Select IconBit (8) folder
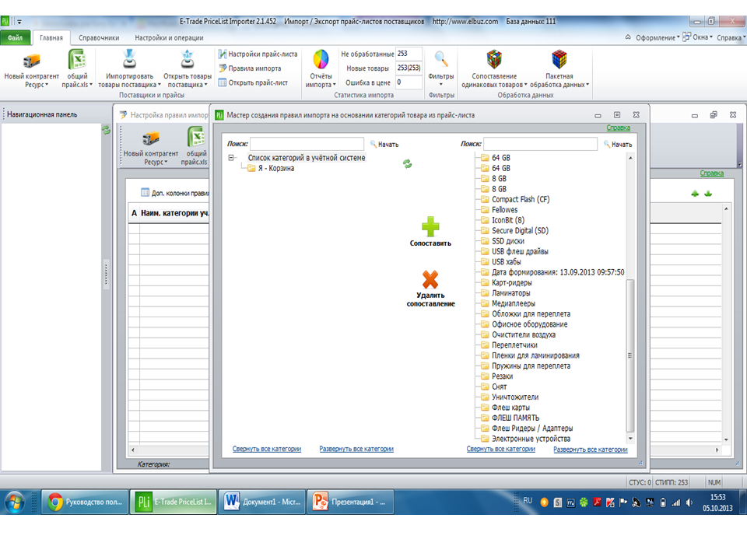The height and width of the screenshot is (560, 747). click(x=508, y=220)
